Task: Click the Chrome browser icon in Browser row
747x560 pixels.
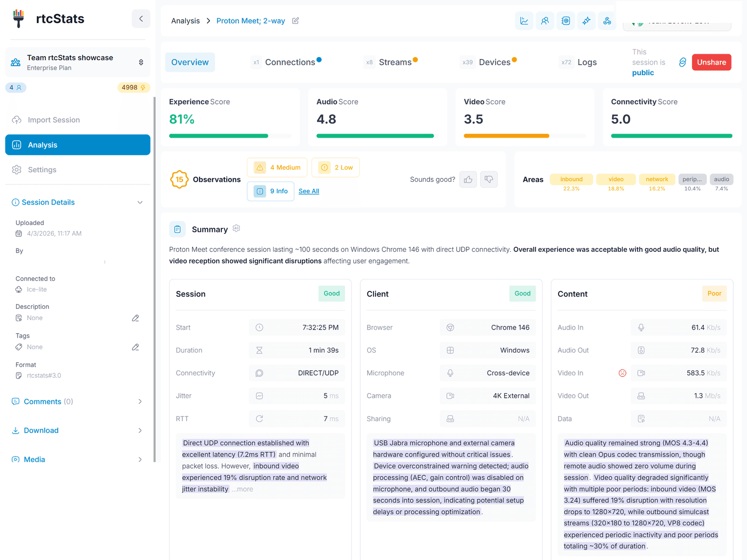Action: pyautogui.click(x=450, y=327)
